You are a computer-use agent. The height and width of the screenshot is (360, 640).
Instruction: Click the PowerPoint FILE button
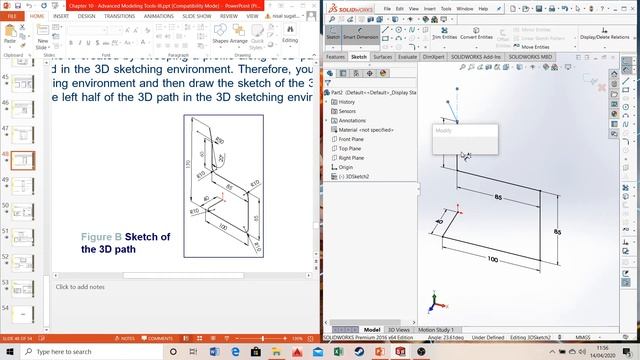point(12,16)
